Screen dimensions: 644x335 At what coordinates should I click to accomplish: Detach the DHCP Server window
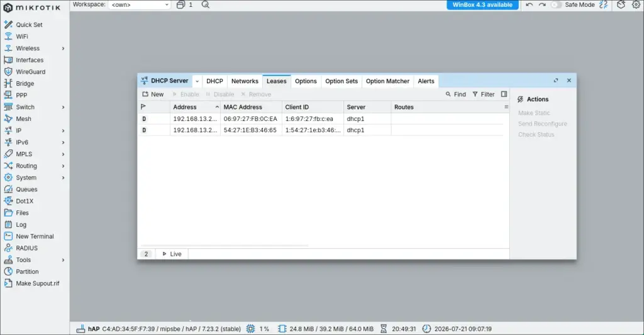coord(556,81)
